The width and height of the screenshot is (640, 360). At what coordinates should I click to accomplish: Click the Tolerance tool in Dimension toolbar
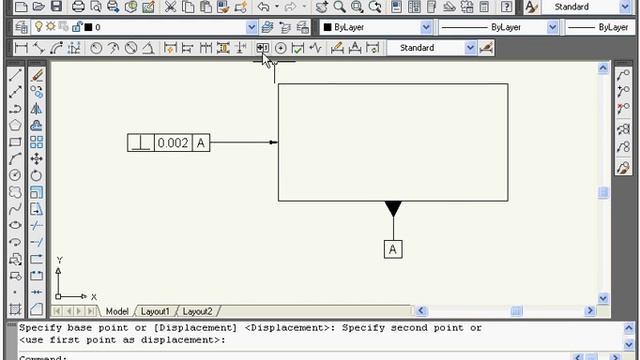[x=262, y=48]
